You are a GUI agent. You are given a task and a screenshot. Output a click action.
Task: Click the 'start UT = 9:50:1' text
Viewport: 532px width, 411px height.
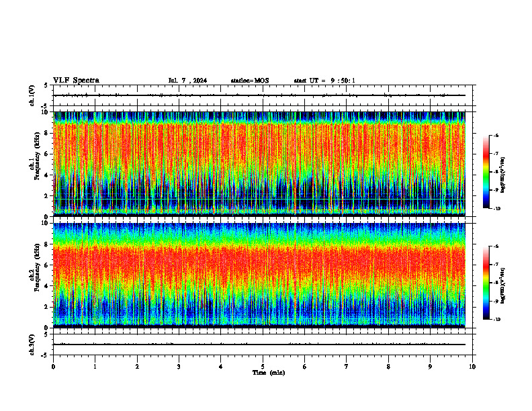click(x=324, y=81)
